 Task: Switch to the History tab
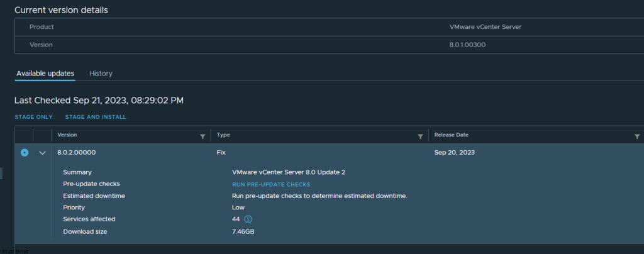click(x=101, y=74)
